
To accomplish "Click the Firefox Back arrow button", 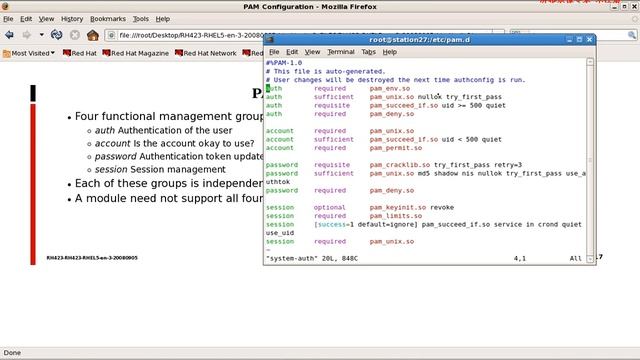I will tap(9, 35).
